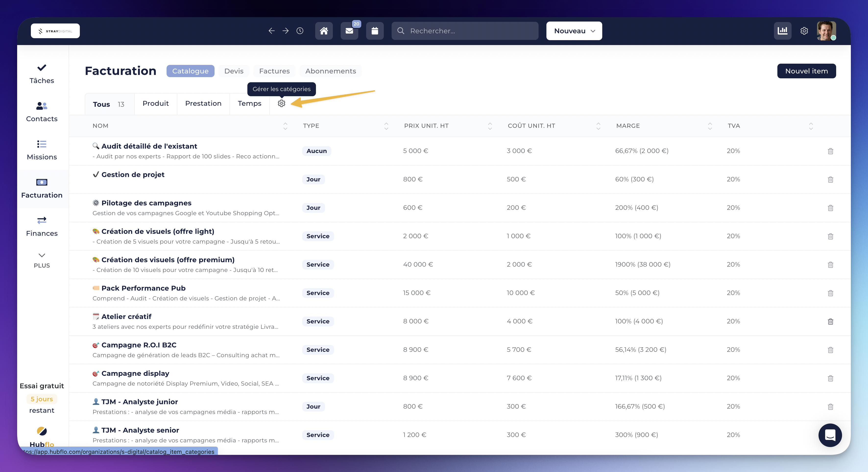Open the TJM - Analyste junior item
The height and width of the screenshot is (472, 868).
coord(140,401)
